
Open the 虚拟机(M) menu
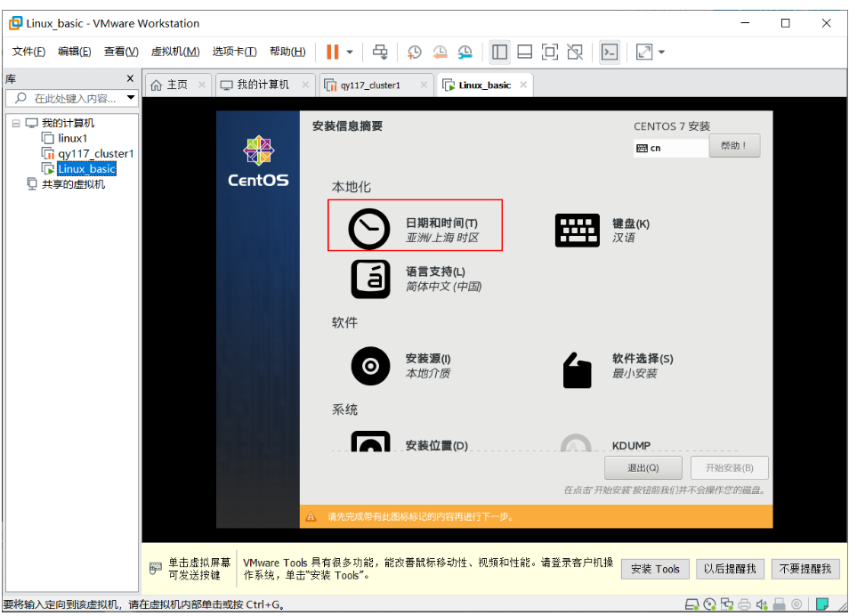(175, 52)
